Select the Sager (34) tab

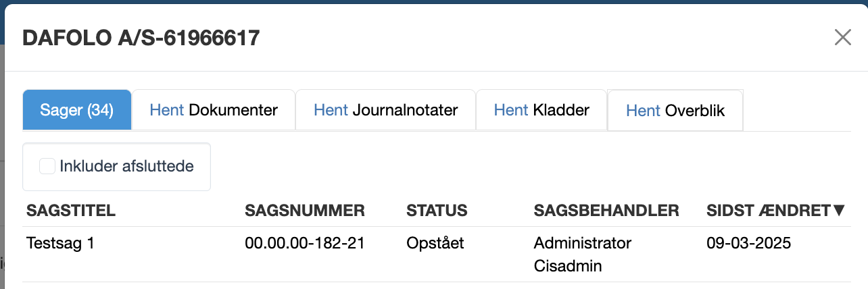pyautogui.click(x=76, y=109)
